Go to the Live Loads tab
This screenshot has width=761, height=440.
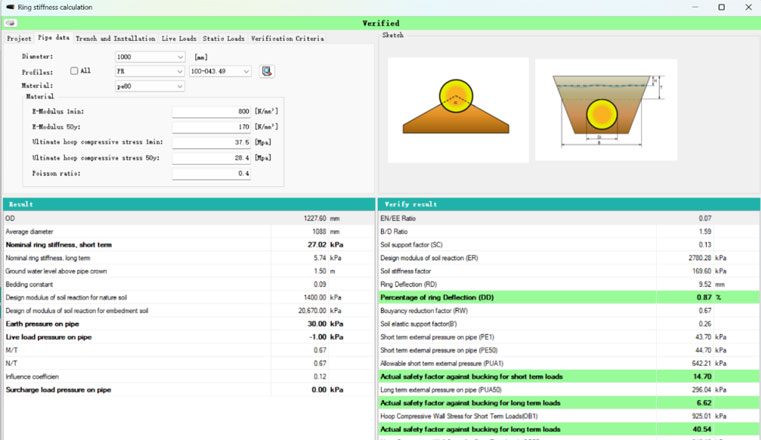click(179, 38)
